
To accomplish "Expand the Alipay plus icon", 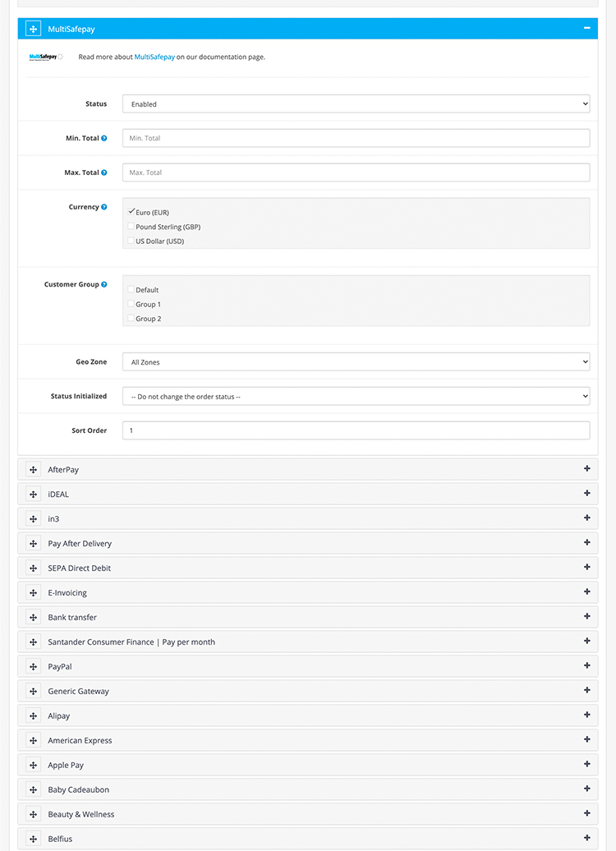I will pyautogui.click(x=586, y=715).
